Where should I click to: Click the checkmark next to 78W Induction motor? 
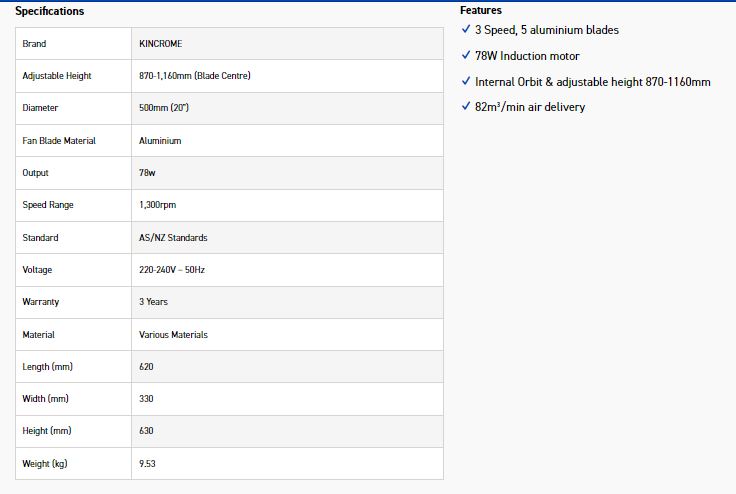coord(466,56)
